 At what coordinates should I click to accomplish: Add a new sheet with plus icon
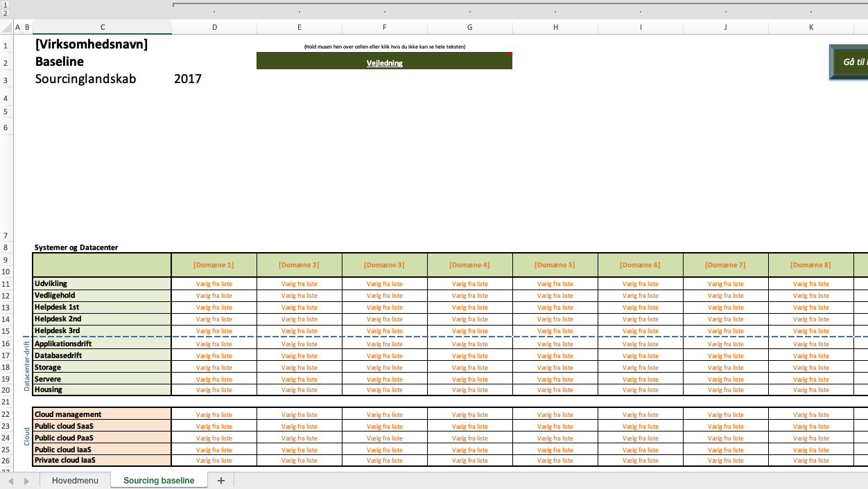point(221,481)
